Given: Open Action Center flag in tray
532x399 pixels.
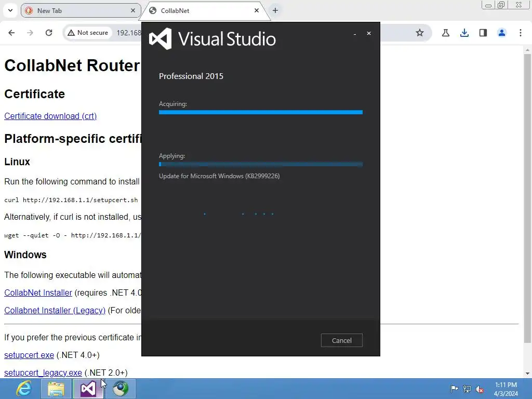Looking at the screenshot, I should coord(454,389).
